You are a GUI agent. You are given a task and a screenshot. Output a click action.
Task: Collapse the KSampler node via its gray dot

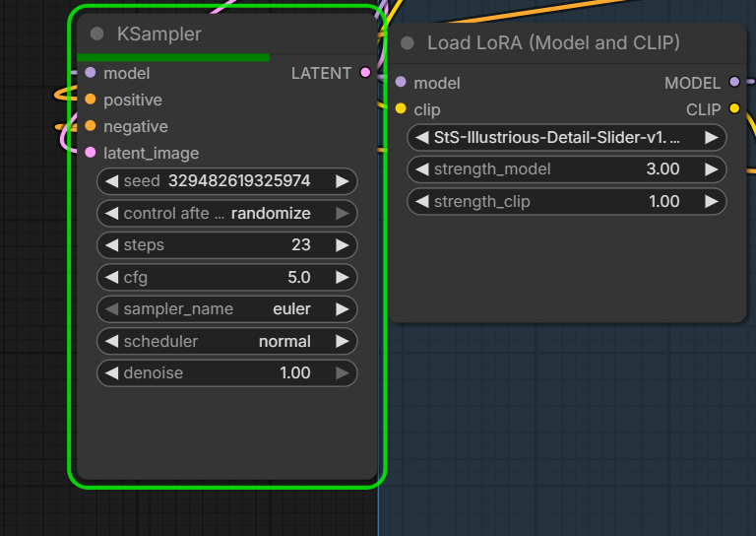click(96, 33)
